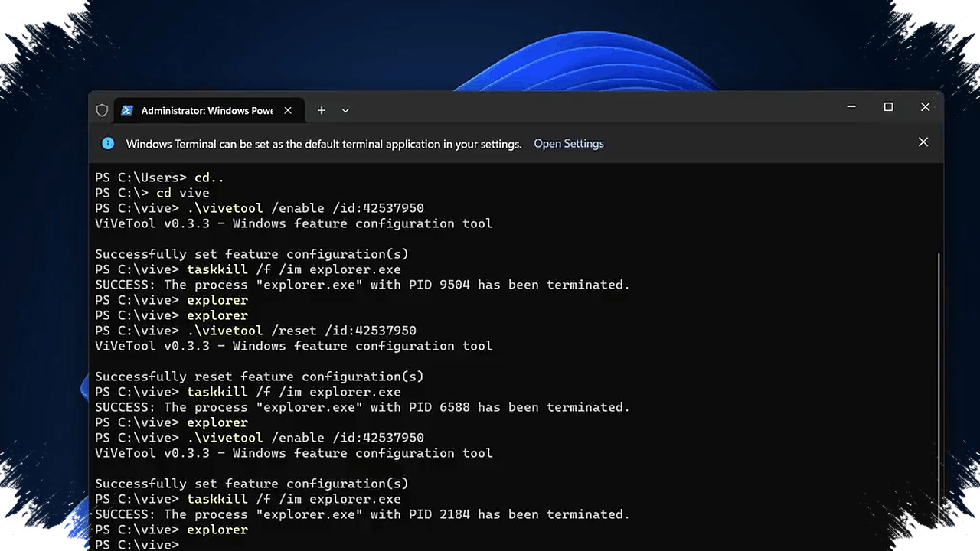Screen dimensions: 980x551
Task: Dismiss the default terminal notification bar
Action: (x=923, y=142)
